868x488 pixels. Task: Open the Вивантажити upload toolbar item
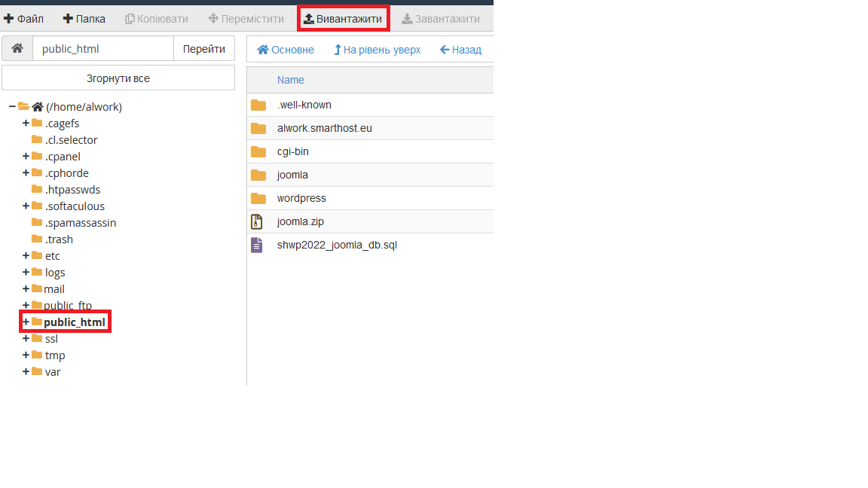click(344, 19)
